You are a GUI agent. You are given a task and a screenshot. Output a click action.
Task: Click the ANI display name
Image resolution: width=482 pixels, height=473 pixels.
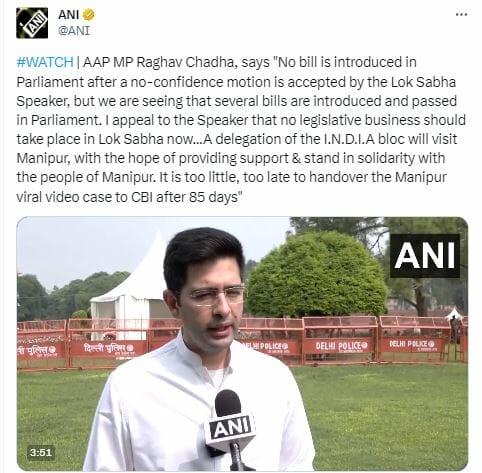pyautogui.click(x=68, y=15)
